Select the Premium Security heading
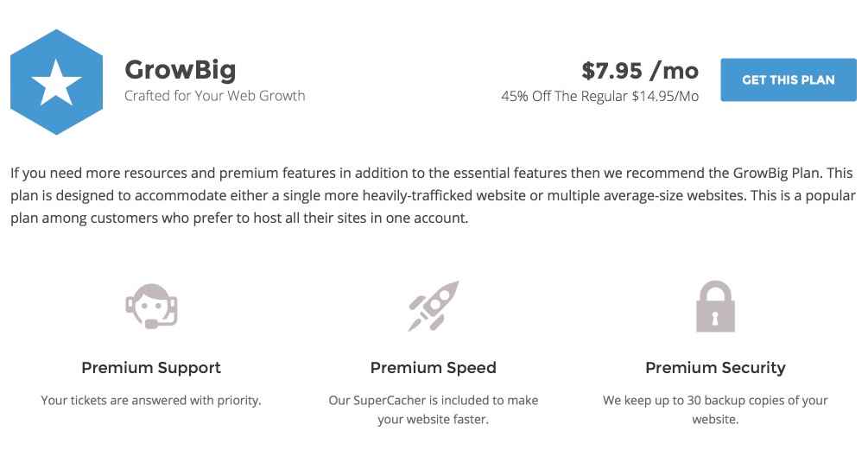 715,368
